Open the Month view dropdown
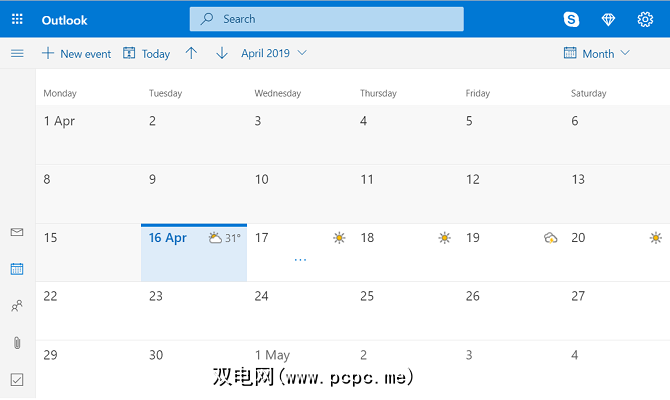 click(x=597, y=53)
